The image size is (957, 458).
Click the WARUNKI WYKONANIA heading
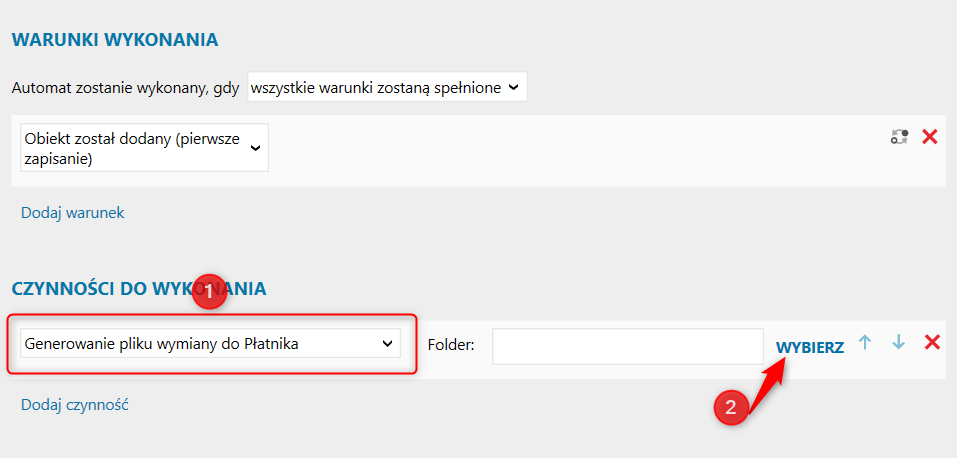(x=115, y=40)
